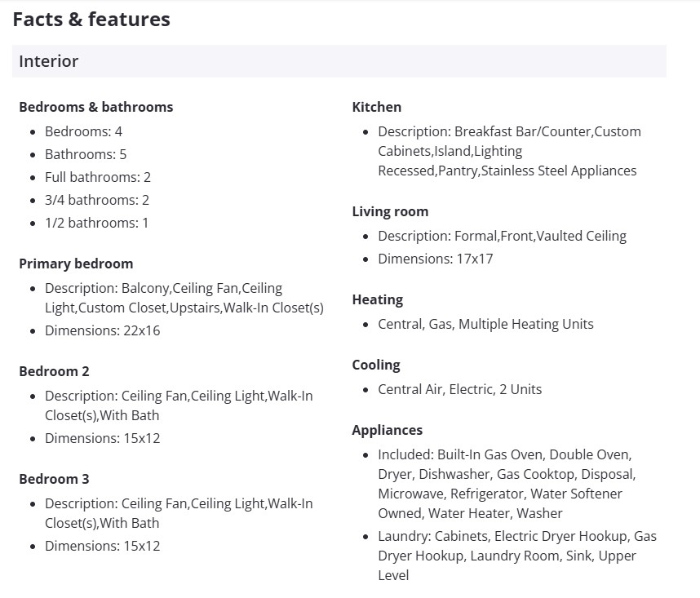The width and height of the screenshot is (700, 598).
Task: Click the Bedrooms: 4 list item
Action: click(83, 131)
